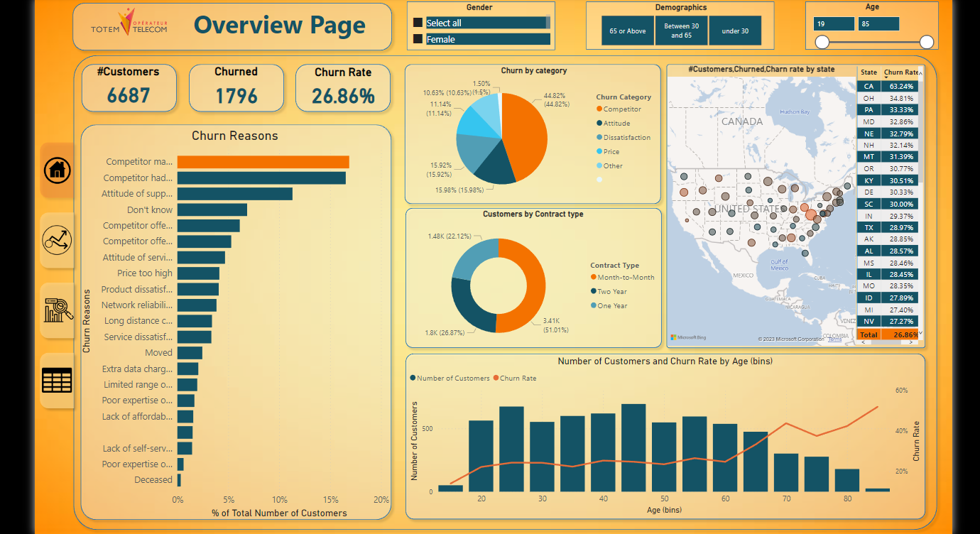Select the Don't know churn reason label
Image resolution: width=980 pixels, height=534 pixels.
[150, 210]
